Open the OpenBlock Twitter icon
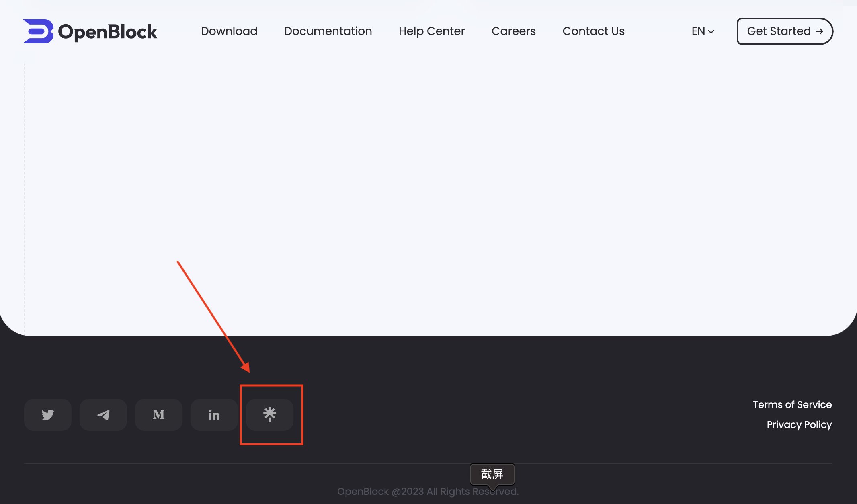Image resolution: width=857 pixels, height=504 pixels. point(47,414)
